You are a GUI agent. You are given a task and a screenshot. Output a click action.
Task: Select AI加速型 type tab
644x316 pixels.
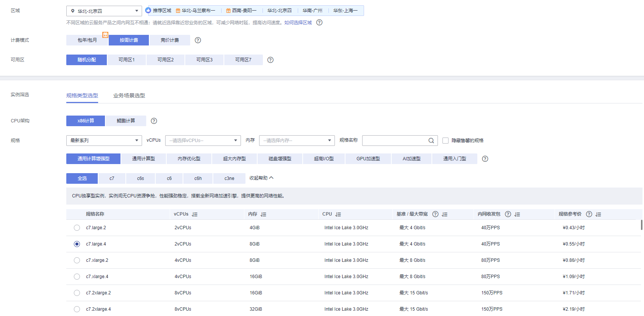tap(411, 159)
